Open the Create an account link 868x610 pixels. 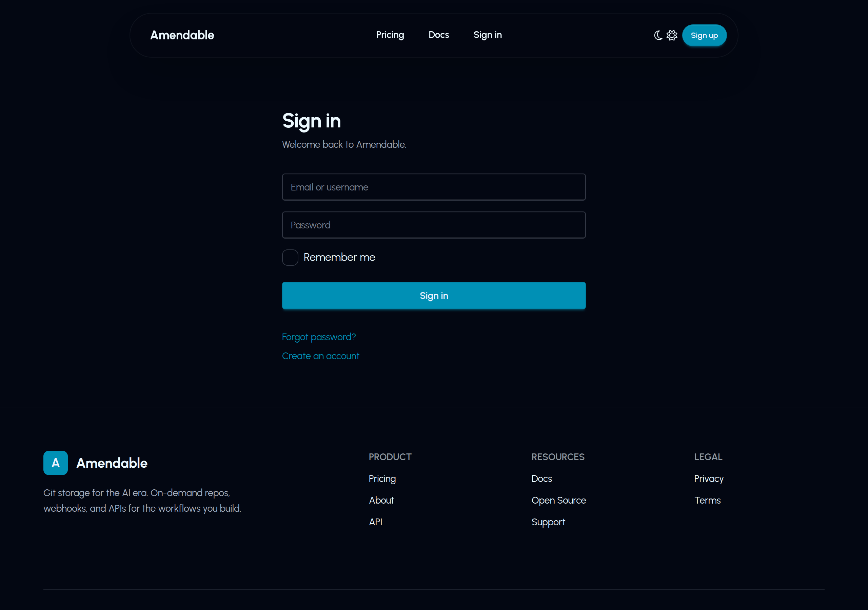pyautogui.click(x=320, y=356)
